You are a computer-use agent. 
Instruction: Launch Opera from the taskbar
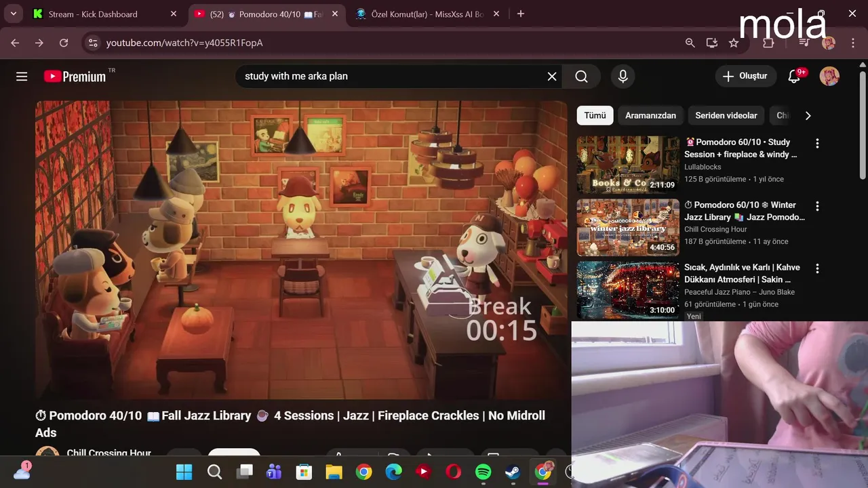454,472
